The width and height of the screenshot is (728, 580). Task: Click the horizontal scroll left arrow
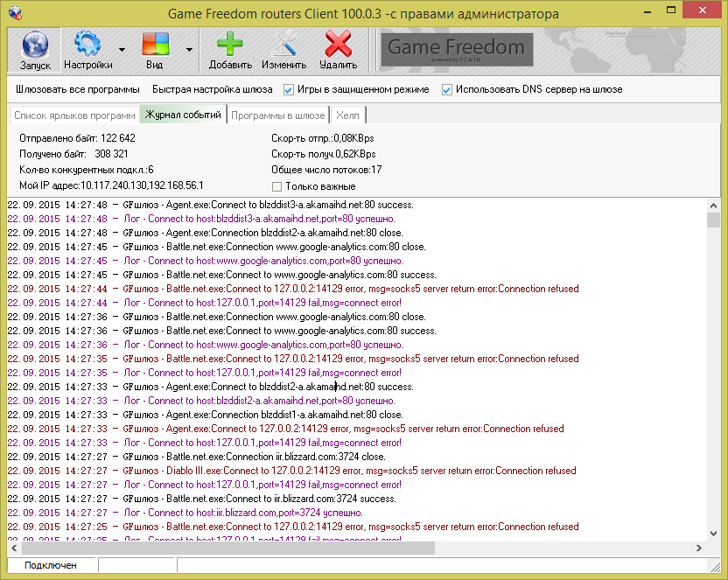(x=14, y=548)
